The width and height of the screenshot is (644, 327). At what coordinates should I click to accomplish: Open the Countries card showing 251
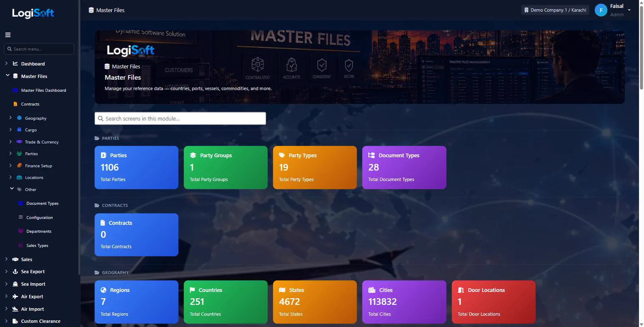226,302
